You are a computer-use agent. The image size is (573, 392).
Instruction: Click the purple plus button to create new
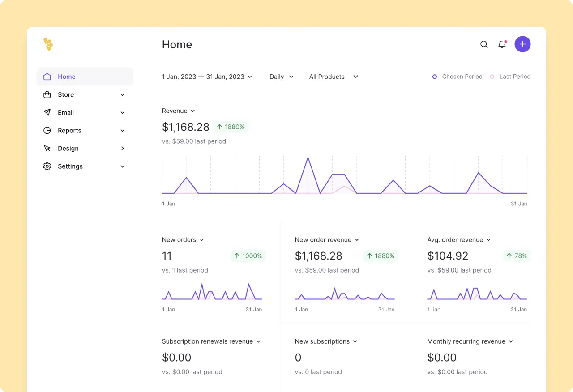[x=522, y=44]
